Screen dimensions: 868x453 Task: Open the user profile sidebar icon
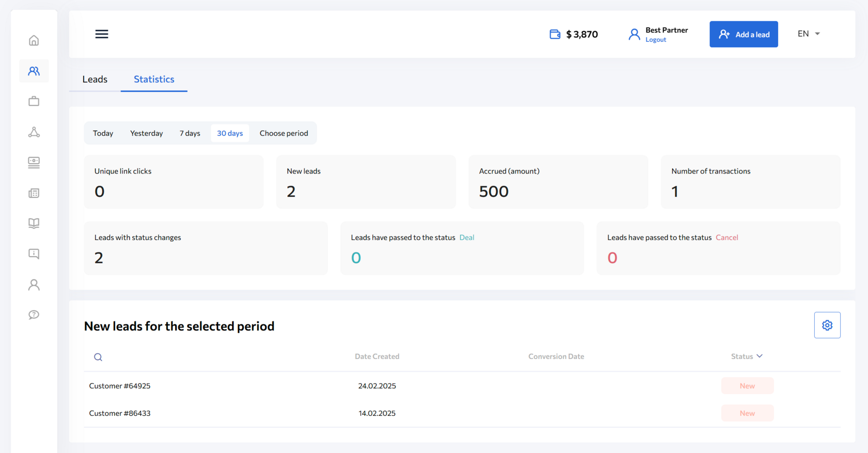pyautogui.click(x=34, y=285)
